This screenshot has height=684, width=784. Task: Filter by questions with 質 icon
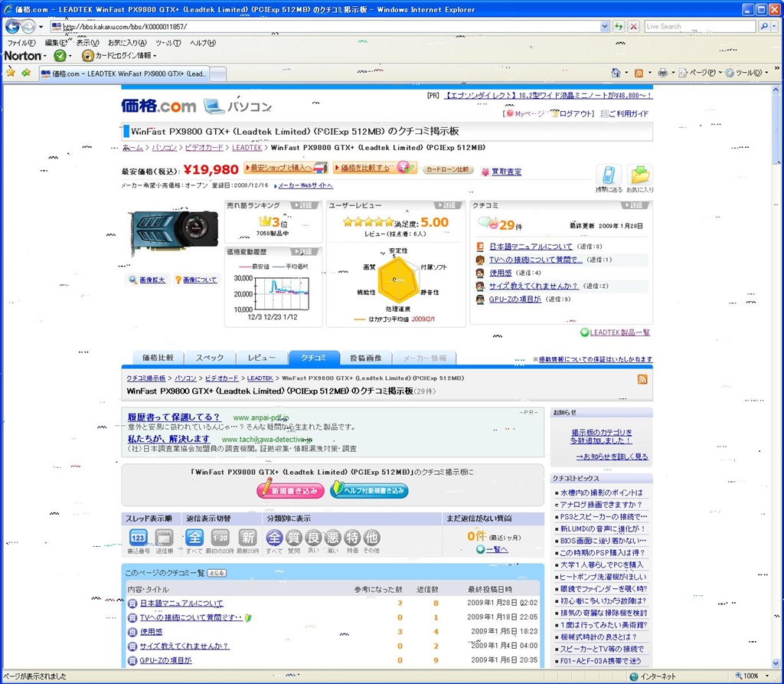(293, 538)
